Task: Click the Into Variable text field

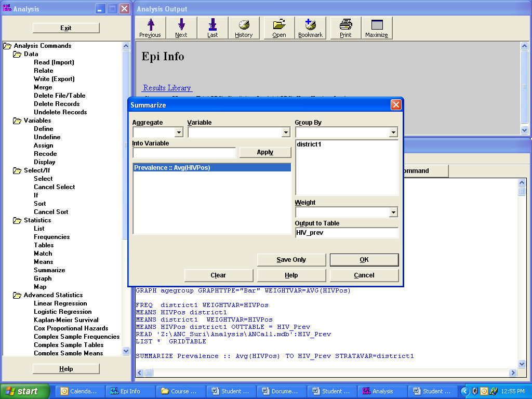Action: (x=184, y=153)
